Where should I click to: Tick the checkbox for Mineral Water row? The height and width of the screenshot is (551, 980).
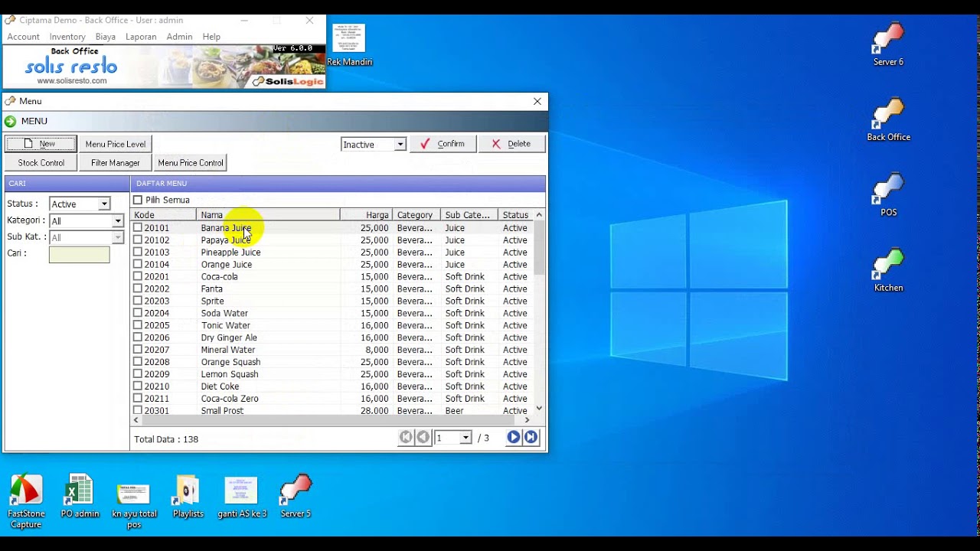(138, 350)
